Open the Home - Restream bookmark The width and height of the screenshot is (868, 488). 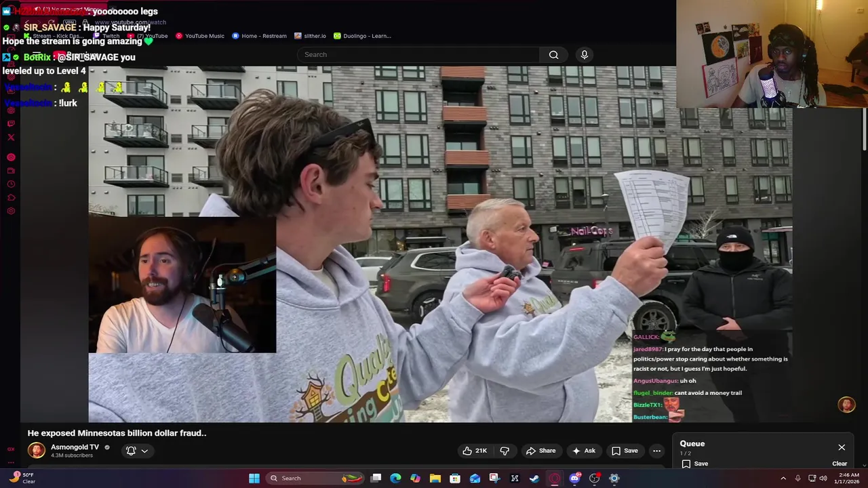pyautogui.click(x=259, y=36)
